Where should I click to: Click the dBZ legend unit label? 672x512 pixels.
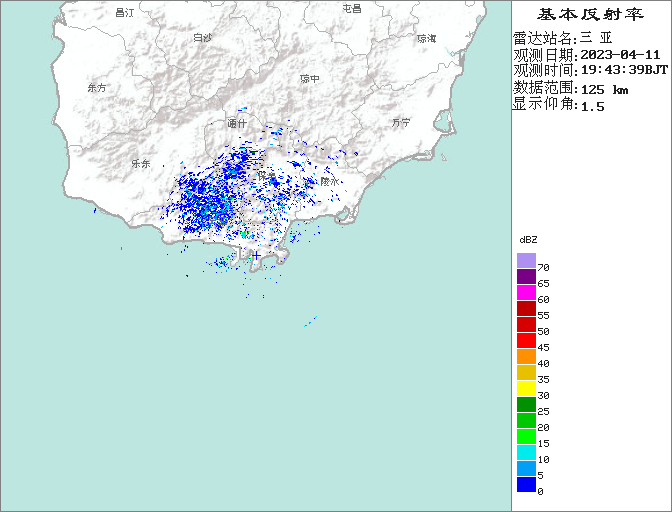point(528,240)
